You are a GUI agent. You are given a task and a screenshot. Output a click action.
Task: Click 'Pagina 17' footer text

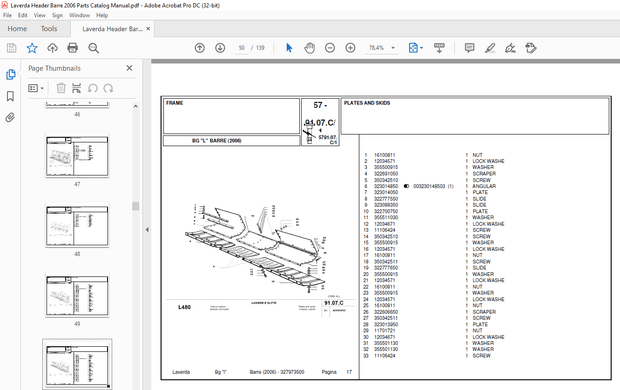336,372
